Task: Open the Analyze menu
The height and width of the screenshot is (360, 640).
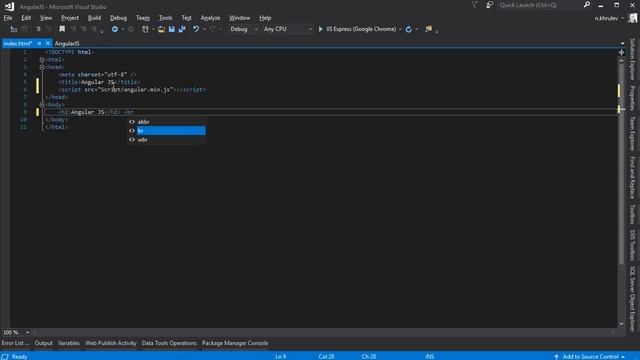Action: (210, 18)
